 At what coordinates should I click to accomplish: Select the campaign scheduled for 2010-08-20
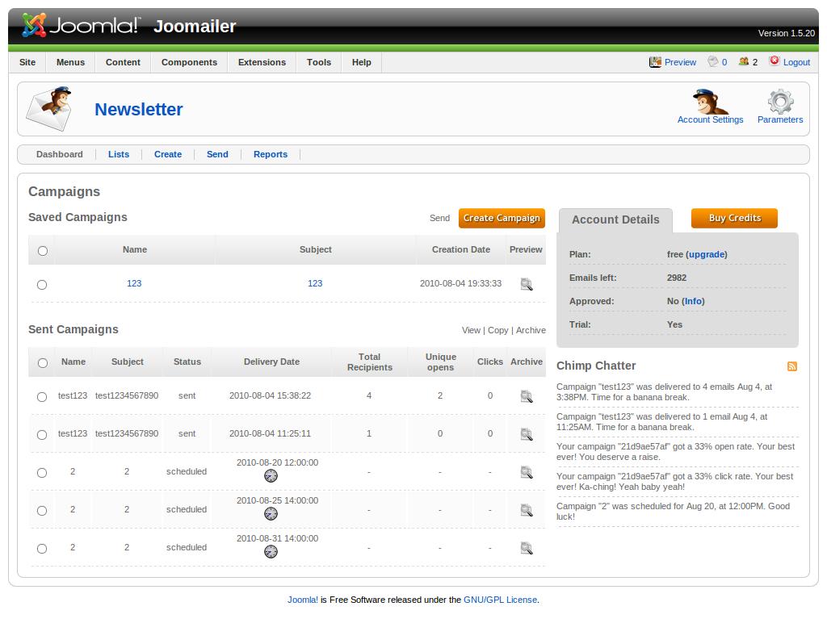pos(42,473)
